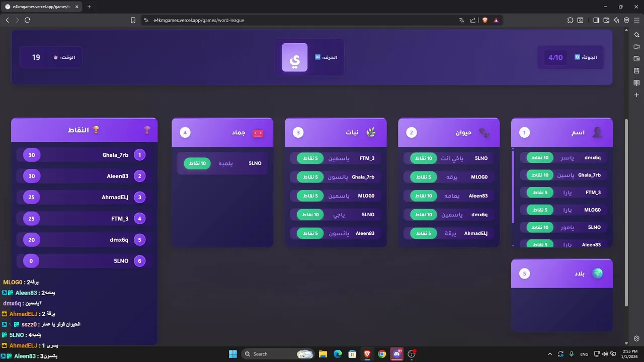Click the current letter ي tile

coord(294,57)
